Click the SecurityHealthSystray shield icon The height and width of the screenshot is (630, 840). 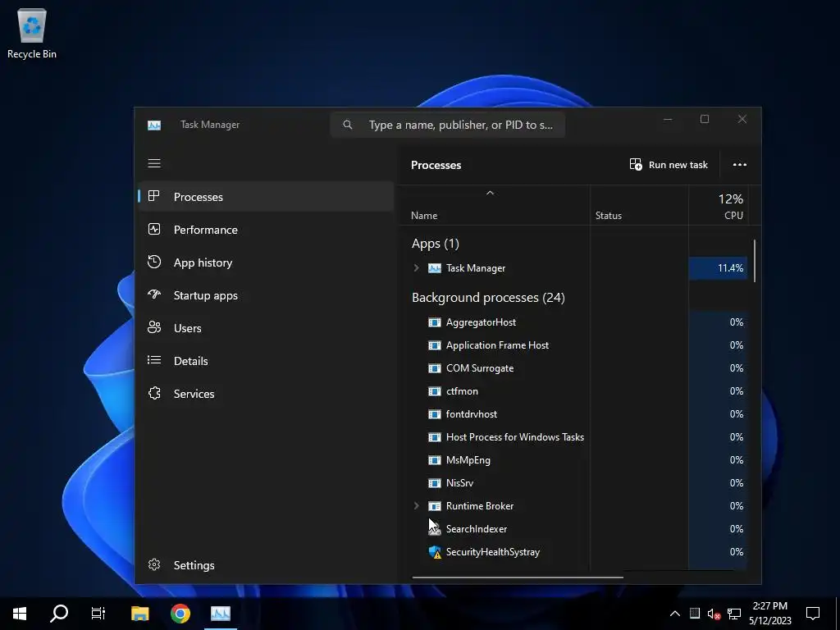tap(435, 552)
